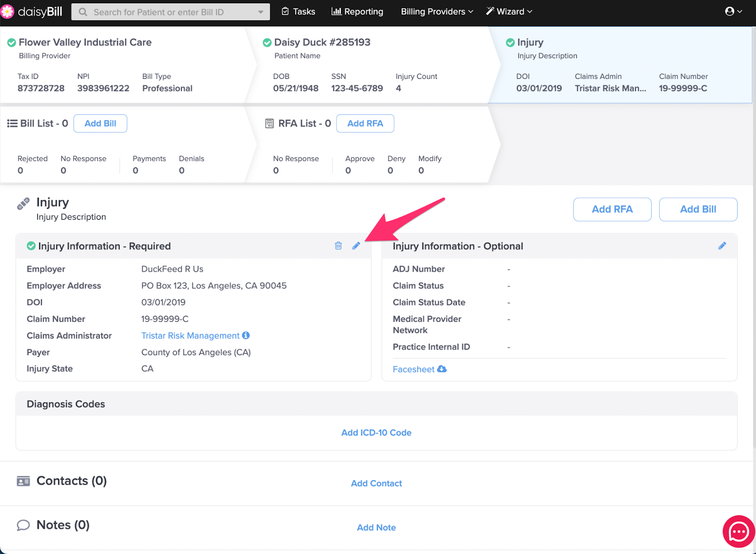Image resolution: width=756 pixels, height=554 pixels.
Task: Click the Notes speech bubble icon
Action: 23,525
